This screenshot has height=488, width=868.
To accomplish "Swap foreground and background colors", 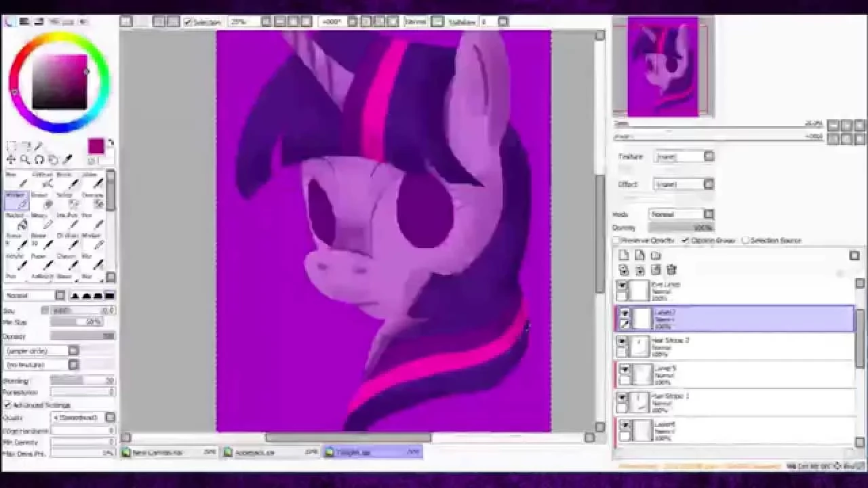I will 110,143.
